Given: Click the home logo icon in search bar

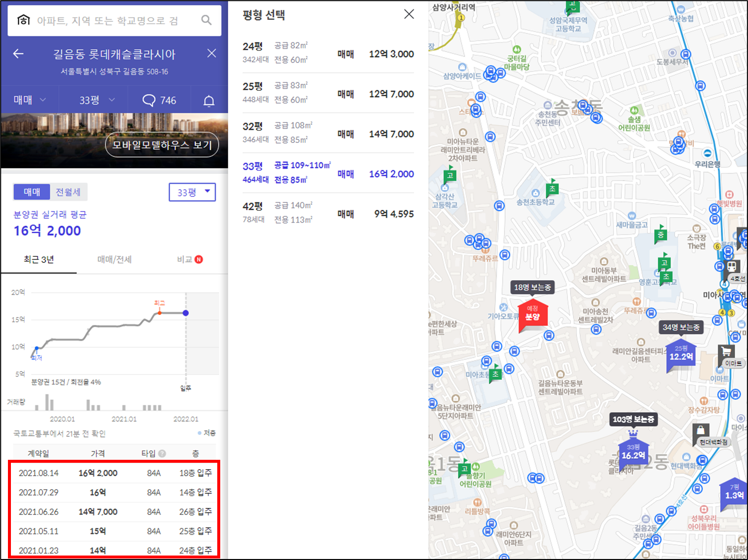Looking at the screenshot, I should point(23,20).
